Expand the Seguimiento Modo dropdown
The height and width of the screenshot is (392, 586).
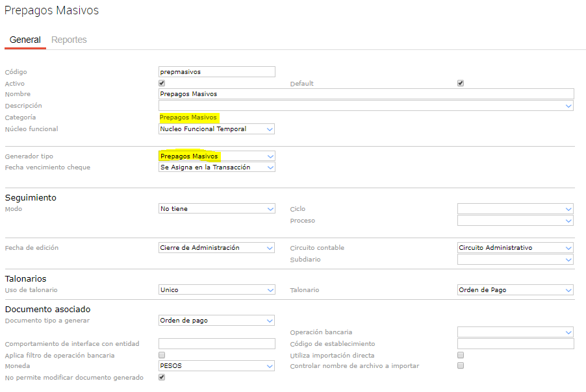pyautogui.click(x=216, y=209)
